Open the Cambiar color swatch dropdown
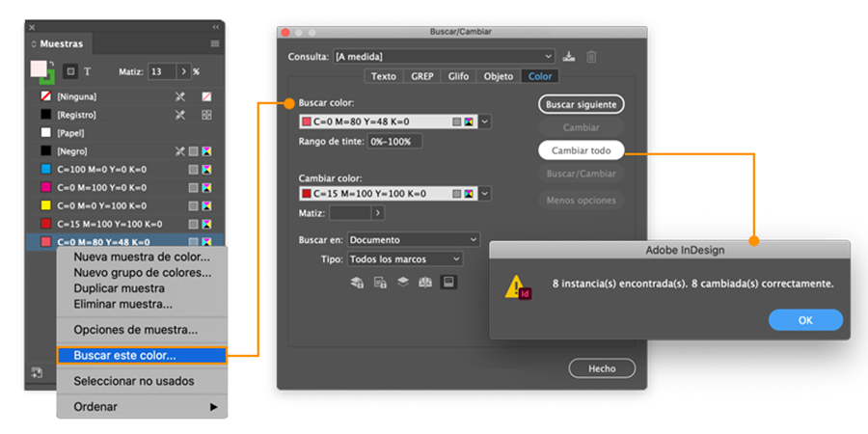Viewport: 868px width, 434px height. (x=484, y=194)
